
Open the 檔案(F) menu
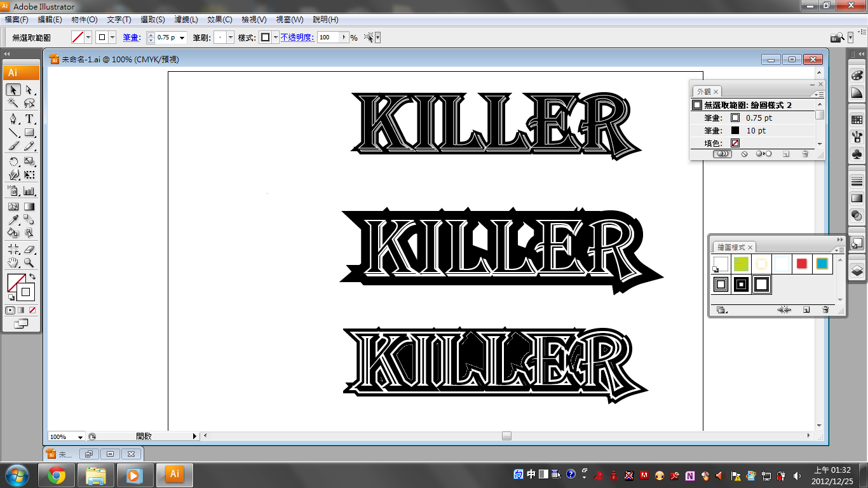point(17,20)
